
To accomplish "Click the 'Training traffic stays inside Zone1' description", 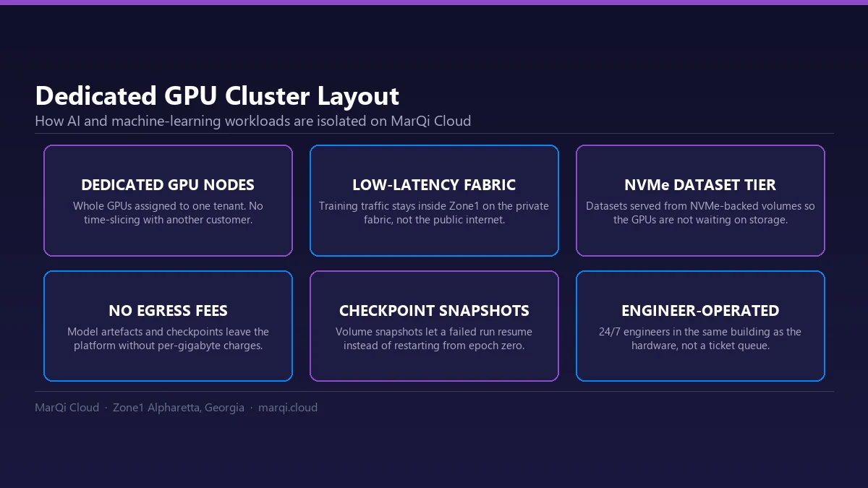I will (x=434, y=213).
